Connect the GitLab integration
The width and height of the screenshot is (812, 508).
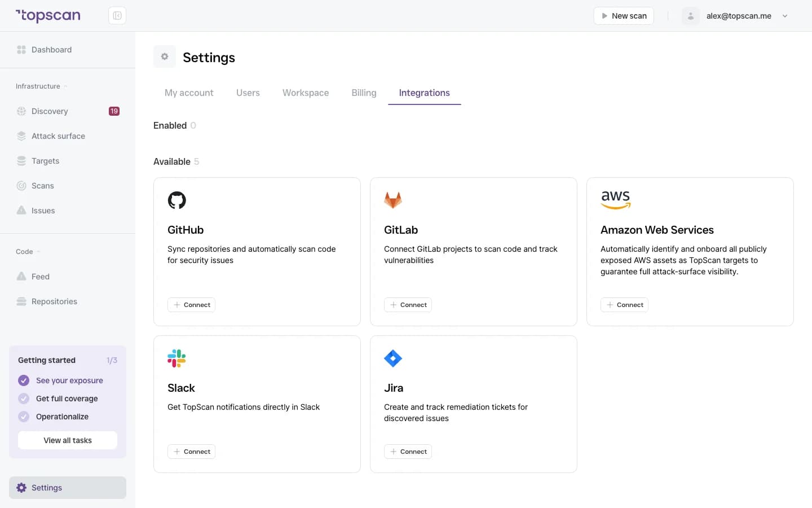[x=408, y=305]
